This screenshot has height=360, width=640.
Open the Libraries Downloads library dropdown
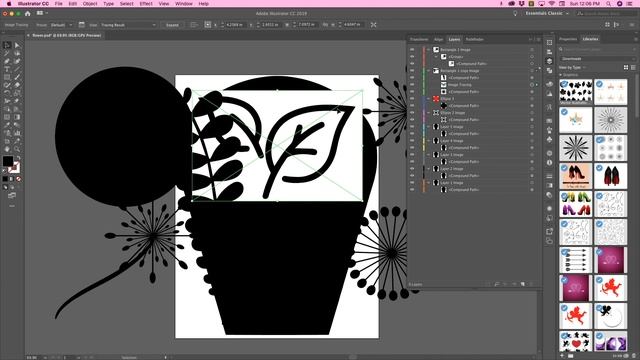coord(598,59)
